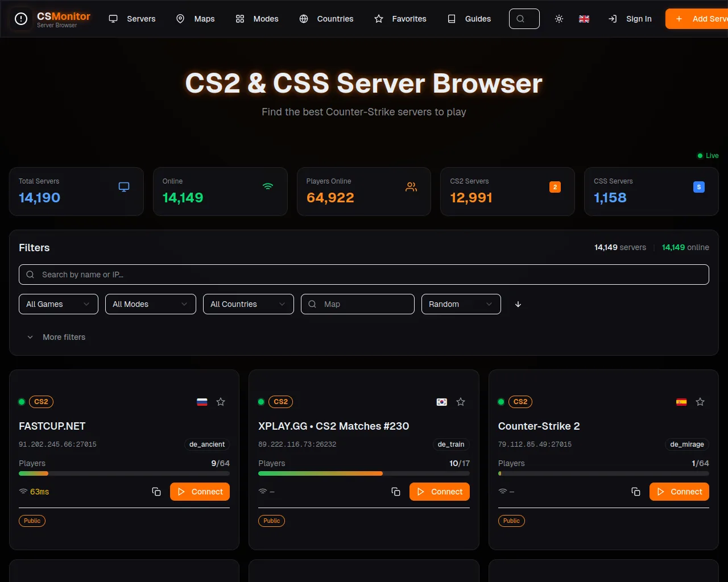The height and width of the screenshot is (582, 728).
Task: Open the FASTCUP.NET server title
Action: pos(52,426)
